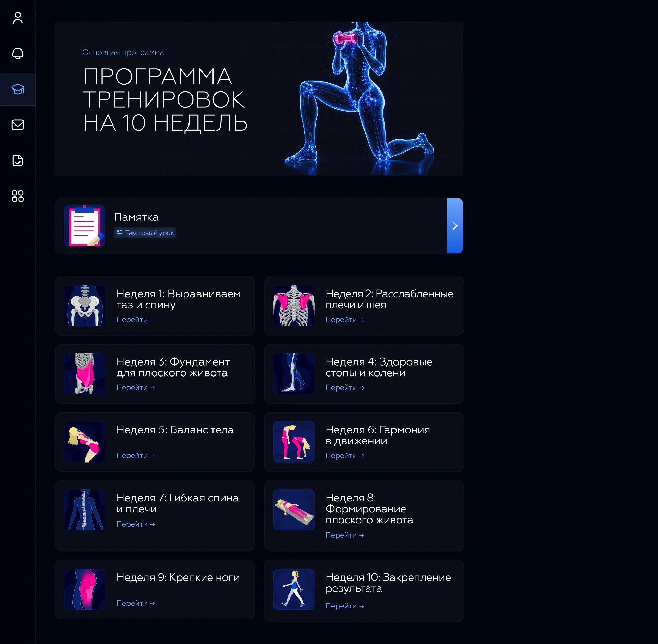Click the blue chevron arrow on Памятка
Viewport: 658px width, 644px height.
click(455, 226)
